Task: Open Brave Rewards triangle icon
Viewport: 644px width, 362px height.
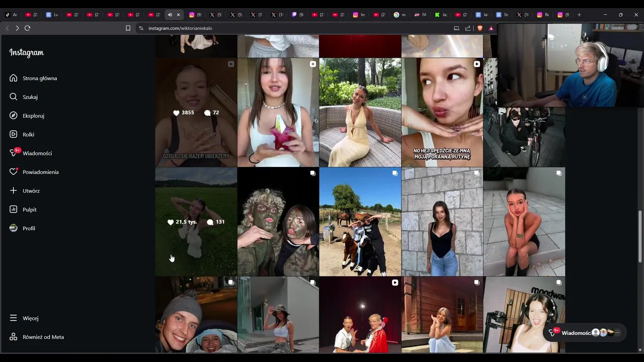Action: pos(491,28)
